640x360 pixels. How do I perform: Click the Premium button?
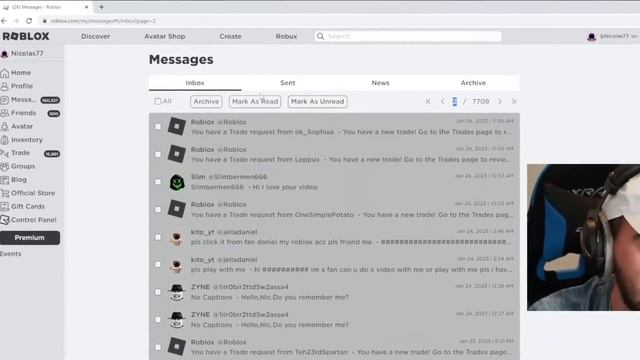coord(30,238)
